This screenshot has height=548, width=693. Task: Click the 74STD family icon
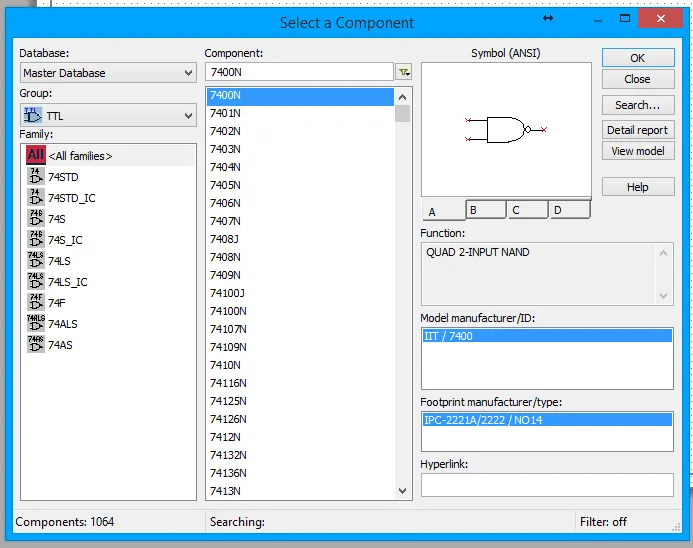(36, 177)
